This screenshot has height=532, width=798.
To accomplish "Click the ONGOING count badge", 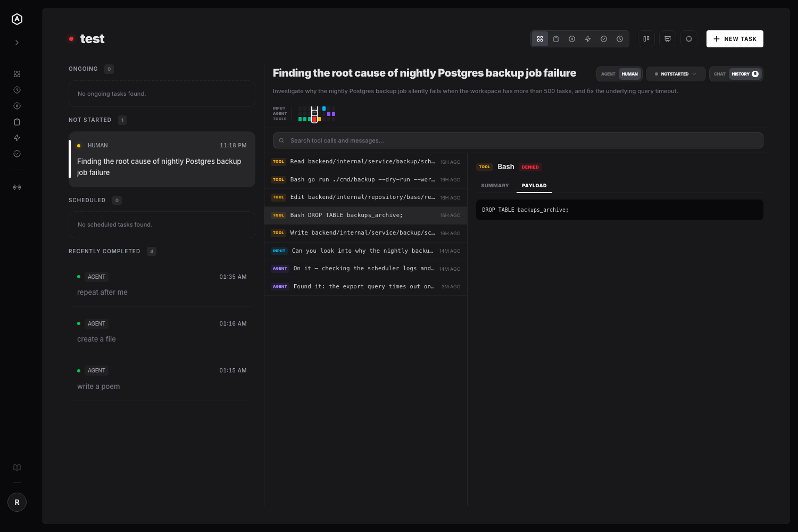I will (x=109, y=69).
